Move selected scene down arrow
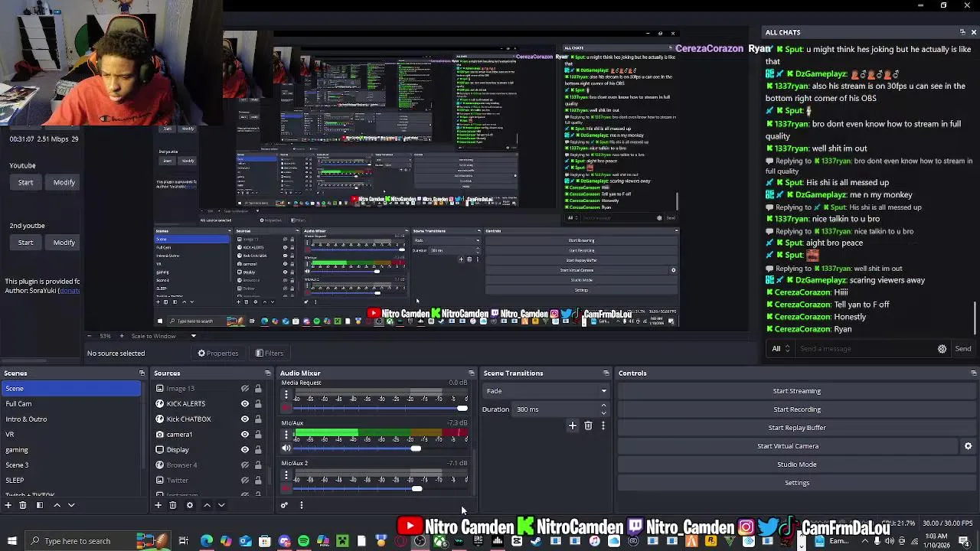 tap(71, 505)
